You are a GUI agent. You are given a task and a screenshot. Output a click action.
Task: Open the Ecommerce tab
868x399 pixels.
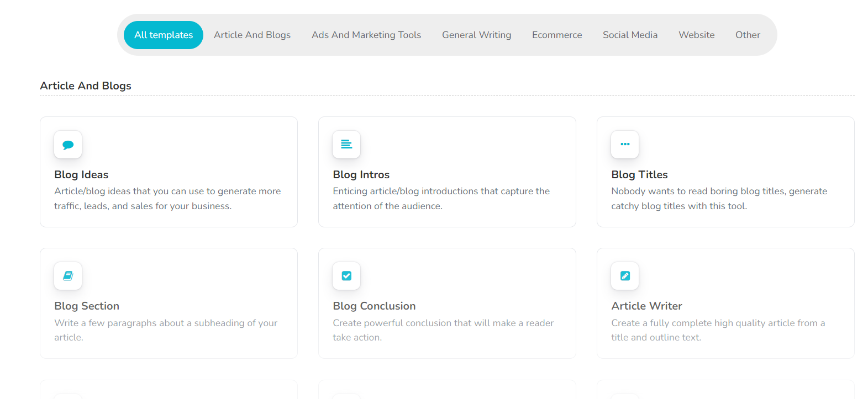[x=557, y=35]
